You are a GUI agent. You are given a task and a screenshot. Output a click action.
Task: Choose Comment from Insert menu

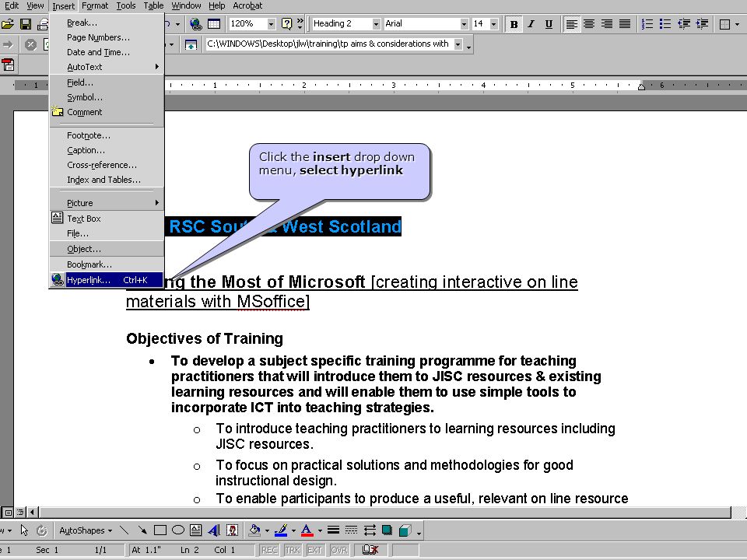(x=107, y=112)
